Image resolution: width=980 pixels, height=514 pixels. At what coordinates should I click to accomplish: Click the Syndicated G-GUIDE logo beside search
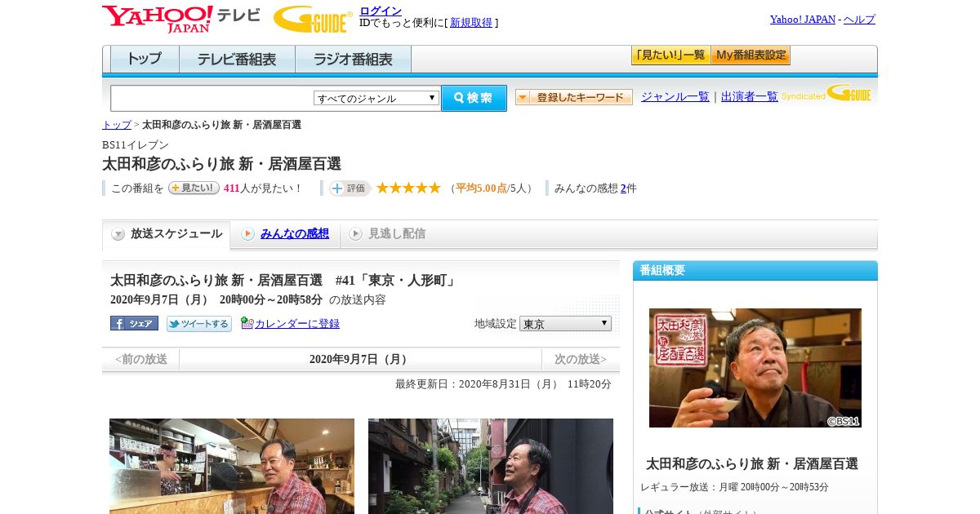826,93
